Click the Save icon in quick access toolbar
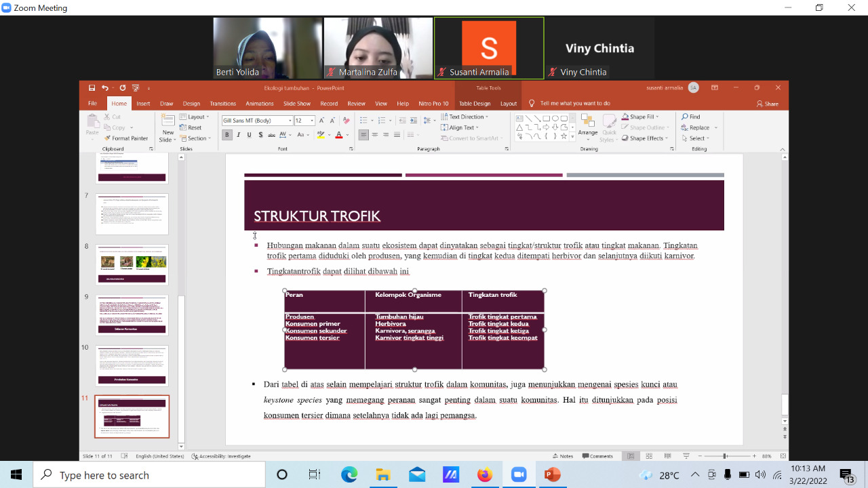 [92, 87]
